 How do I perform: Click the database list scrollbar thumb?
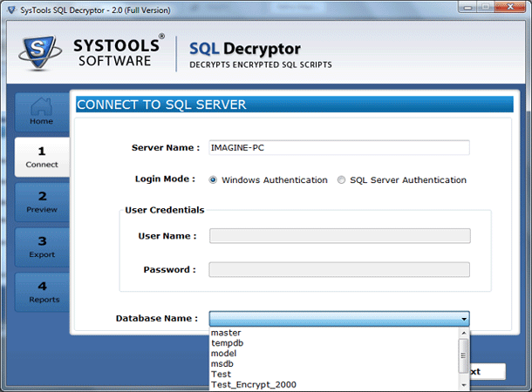coord(463,355)
